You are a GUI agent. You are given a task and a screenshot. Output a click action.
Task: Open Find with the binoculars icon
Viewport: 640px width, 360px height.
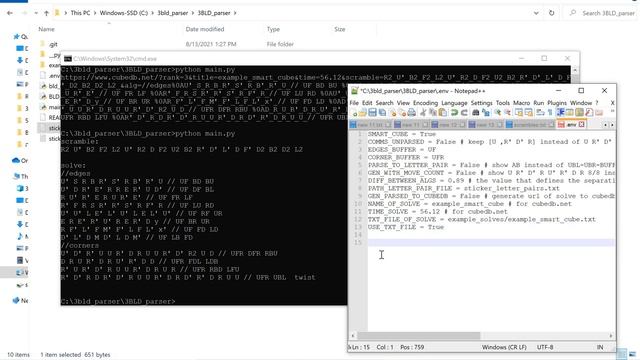[x=476, y=113]
